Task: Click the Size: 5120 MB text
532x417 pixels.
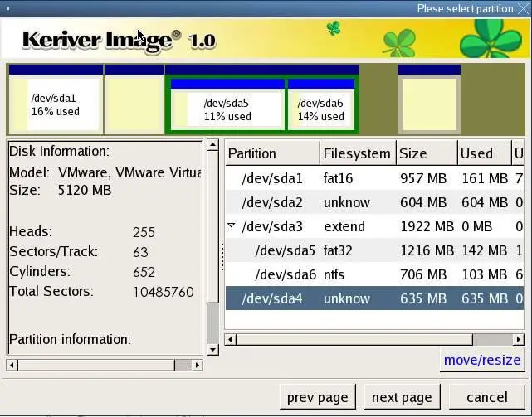Action: click(61, 190)
